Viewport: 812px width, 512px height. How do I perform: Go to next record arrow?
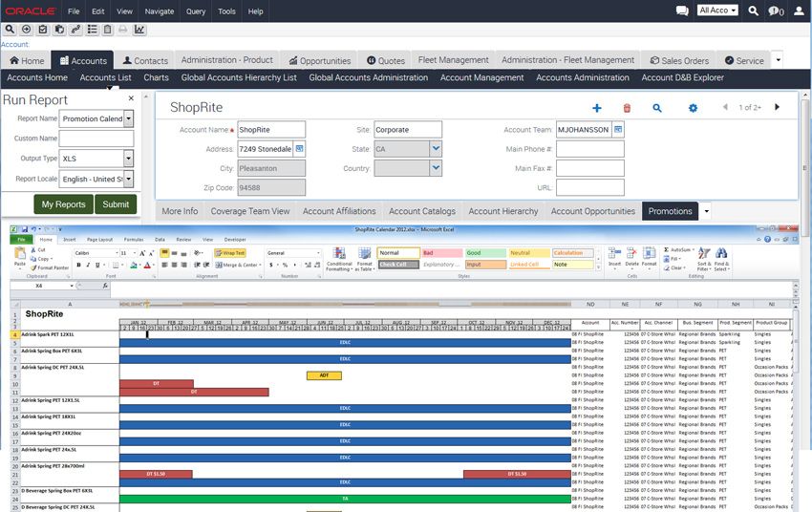click(x=777, y=107)
